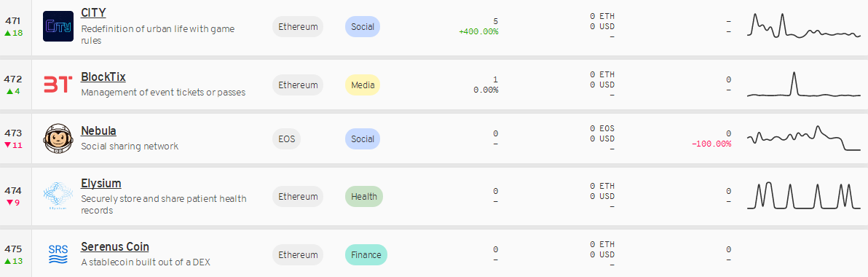Open the CITY dapp title link
This screenshot has width=868, height=277.
click(x=93, y=12)
